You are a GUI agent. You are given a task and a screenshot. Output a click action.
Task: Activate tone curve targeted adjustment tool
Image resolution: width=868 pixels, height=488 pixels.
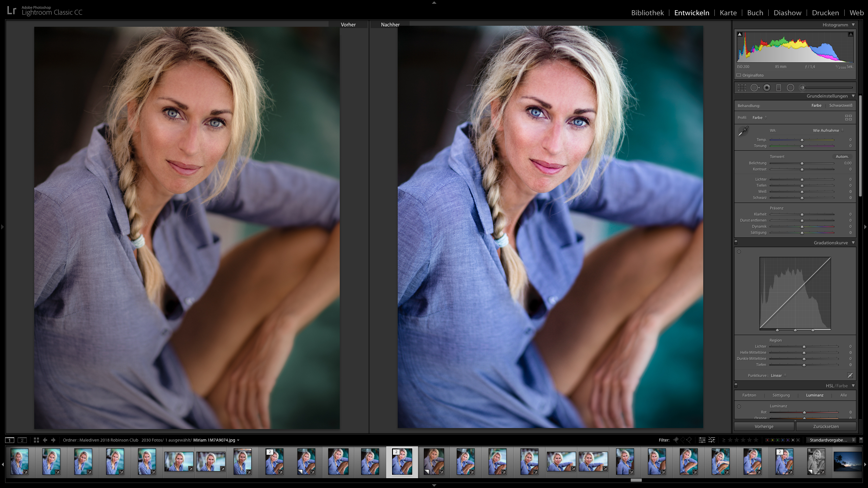(739, 251)
